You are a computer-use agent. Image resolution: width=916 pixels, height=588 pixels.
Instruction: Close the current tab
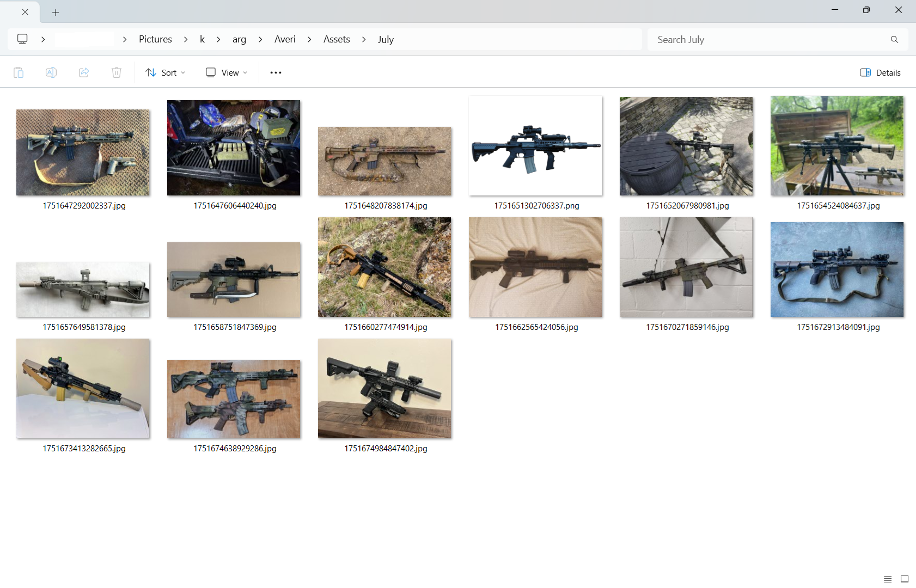pos(25,12)
